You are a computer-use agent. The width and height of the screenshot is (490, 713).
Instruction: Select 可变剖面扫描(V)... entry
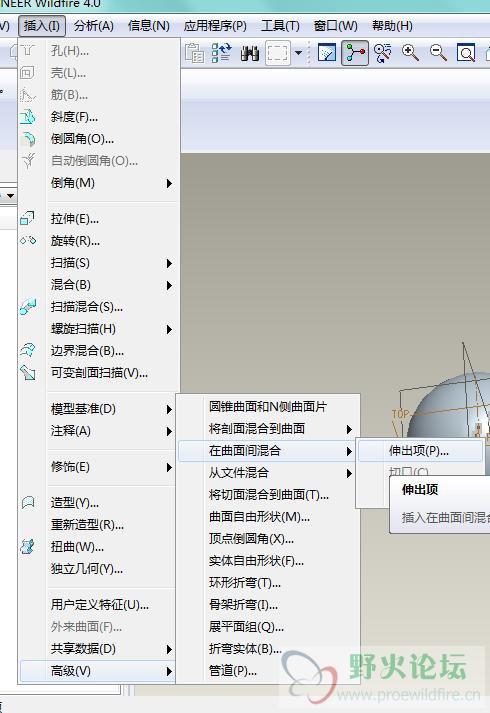[99, 373]
